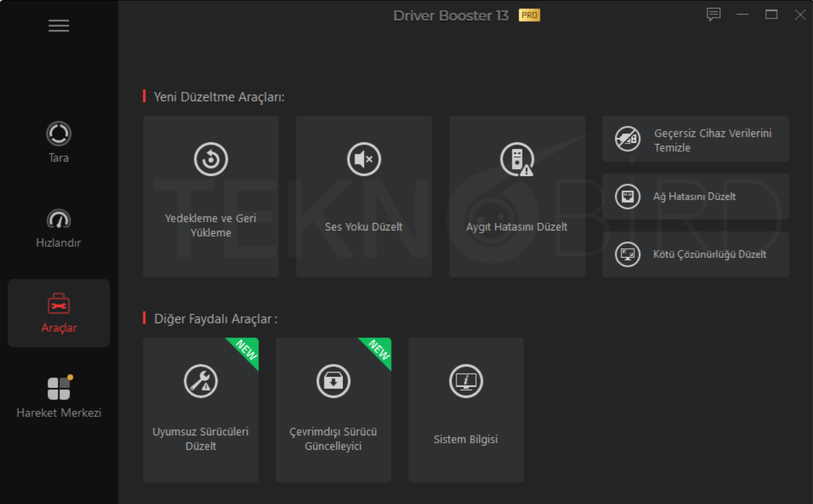Open the hamburger menu icon
Image resolution: width=813 pixels, height=504 pixels.
click(x=59, y=26)
